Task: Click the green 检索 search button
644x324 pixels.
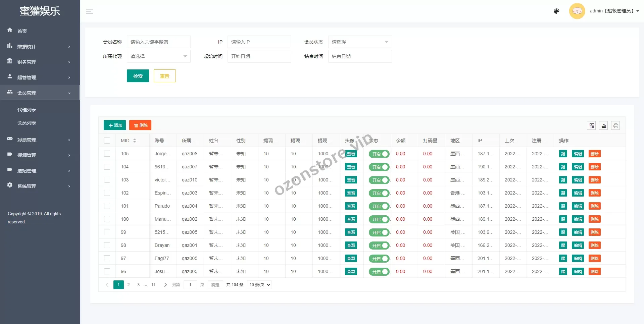Action: point(138,76)
